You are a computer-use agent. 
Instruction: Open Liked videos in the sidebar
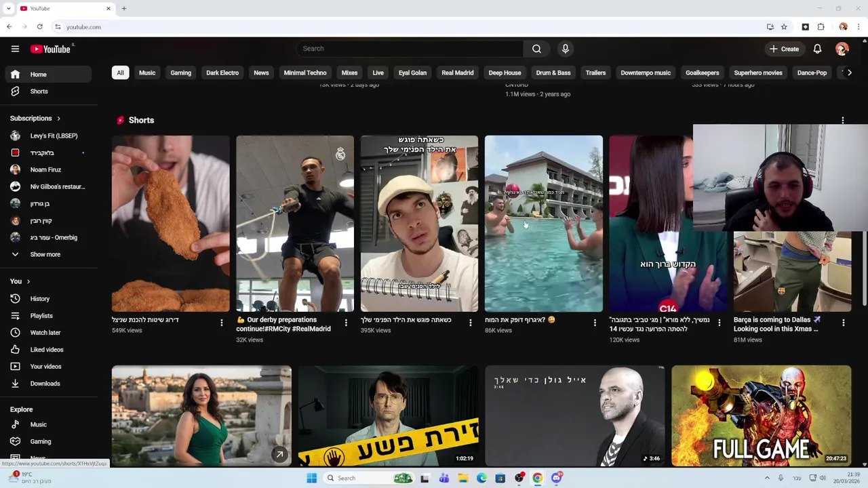point(47,350)
